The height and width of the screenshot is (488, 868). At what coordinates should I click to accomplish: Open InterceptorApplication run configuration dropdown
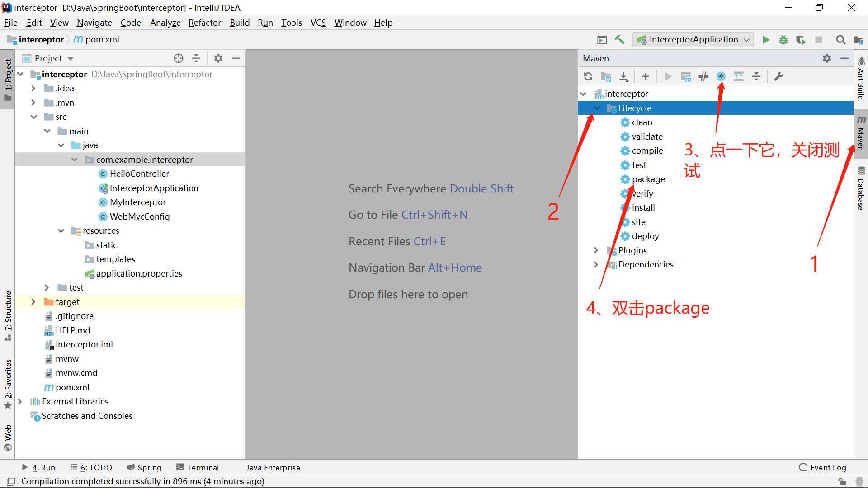pyautogui.click(x=693, y=40)
